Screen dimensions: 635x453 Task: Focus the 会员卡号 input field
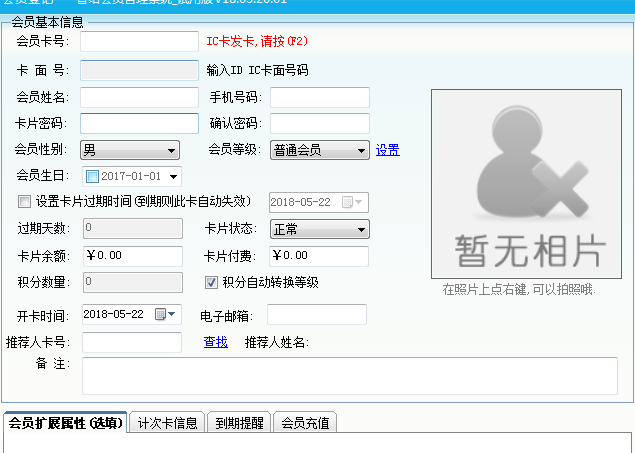coord(139,42)
